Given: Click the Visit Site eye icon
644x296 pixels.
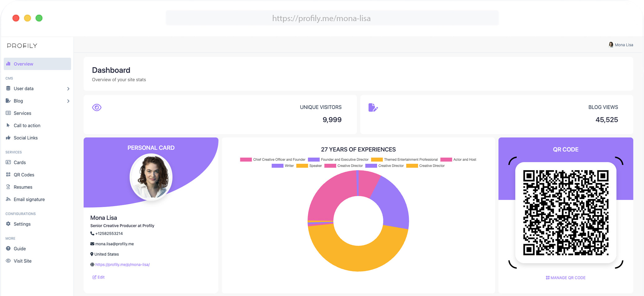Looking at the screenshot, I should coord(8,261).
